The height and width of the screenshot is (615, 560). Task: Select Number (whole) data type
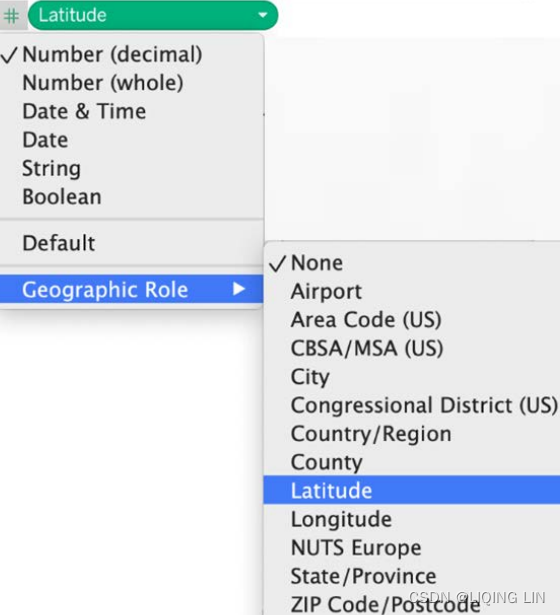click(132, 83)
